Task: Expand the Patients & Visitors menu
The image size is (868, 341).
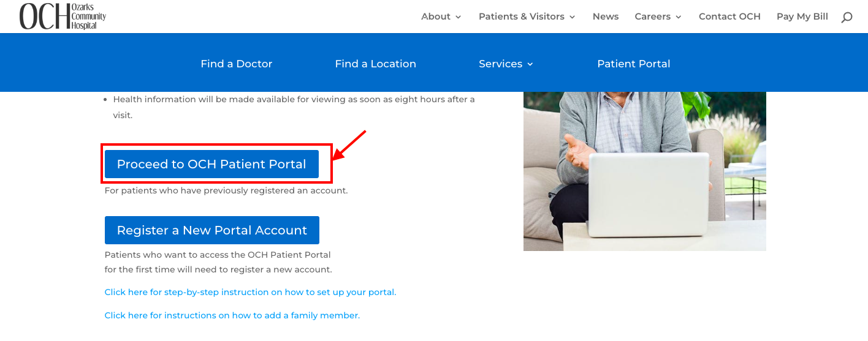Action: click(527, 17)
